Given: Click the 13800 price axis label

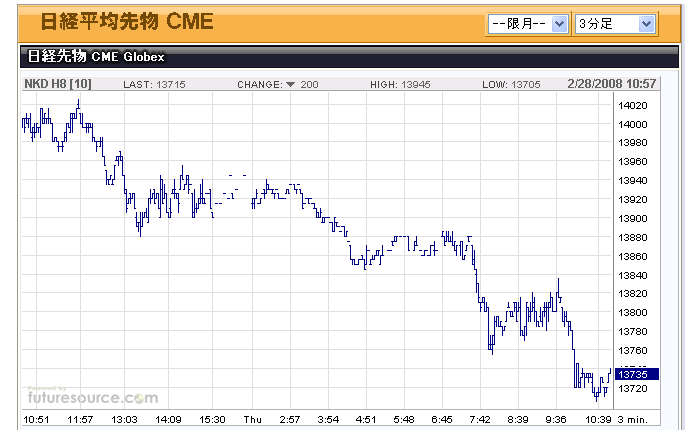Looking at the screenshot, I should [x=633, y=312].
